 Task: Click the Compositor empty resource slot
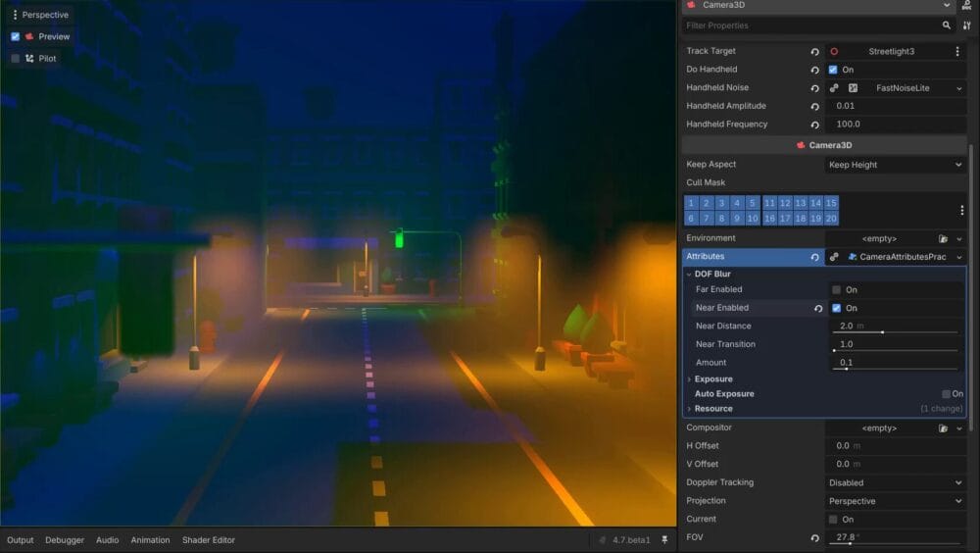[879, 428]
